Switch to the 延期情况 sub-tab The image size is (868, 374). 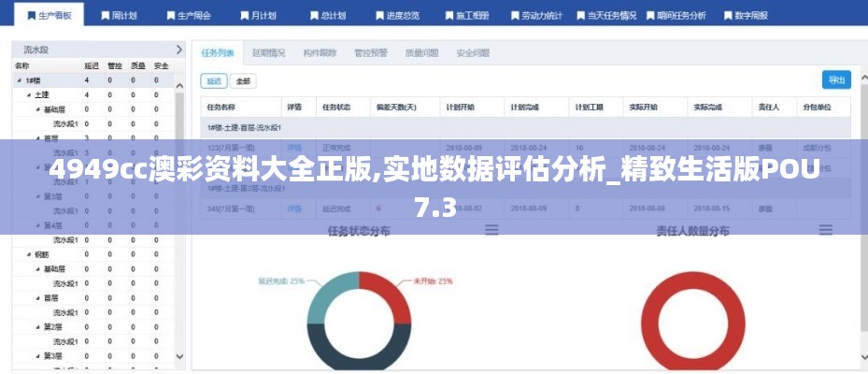[268, 53]
